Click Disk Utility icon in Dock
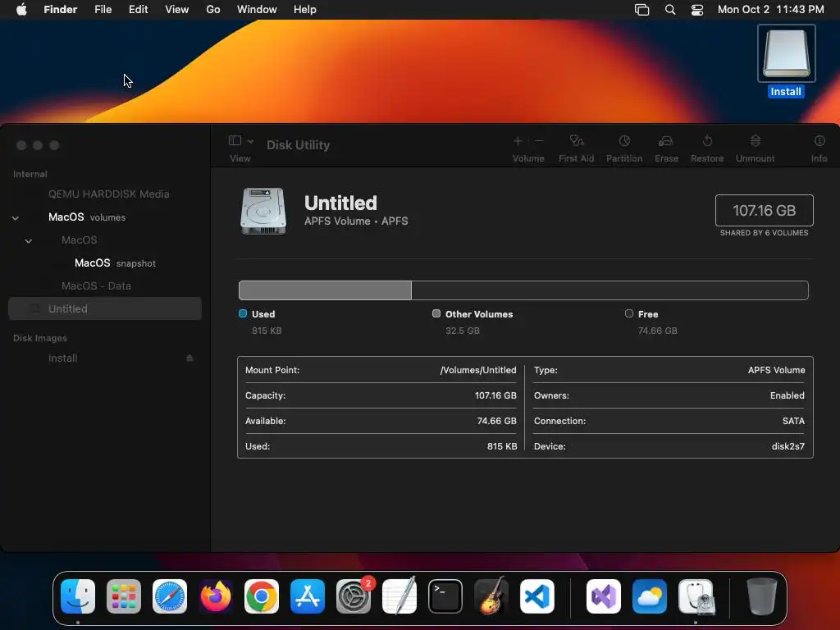Viewport: 840px width, 630px height. [696, 596]
